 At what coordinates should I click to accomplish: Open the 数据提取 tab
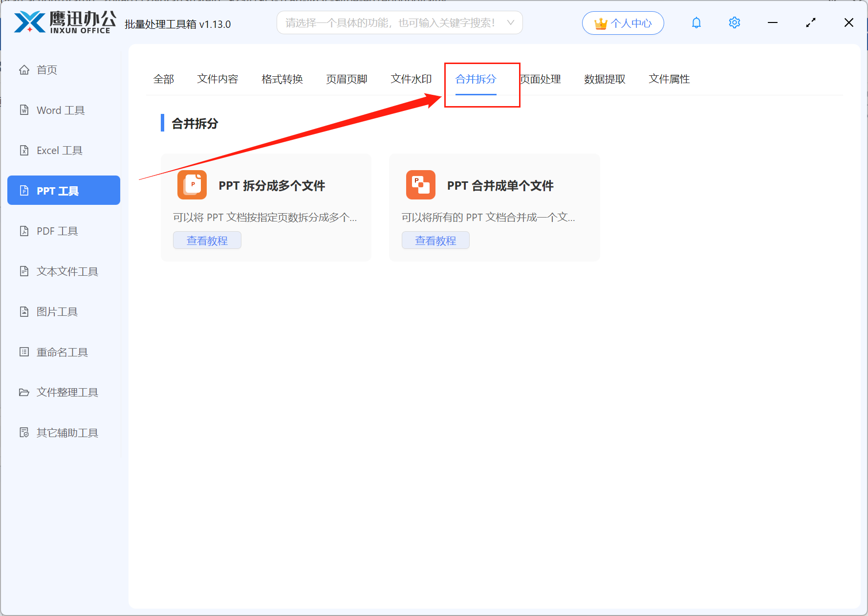pos(605,79)
